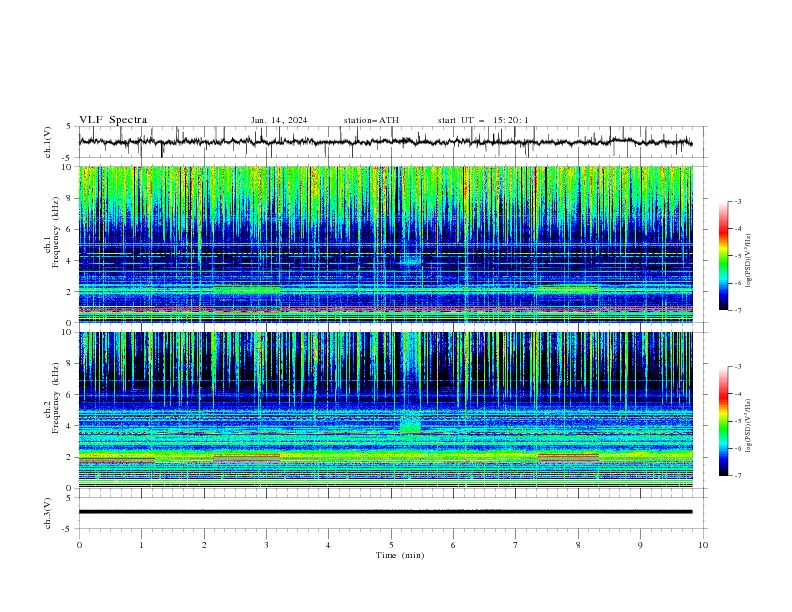Viewport: 792px width, 612px height.
Task: Click the lower ch.2 PSD colorbar
Action: (x=724, y=421)
